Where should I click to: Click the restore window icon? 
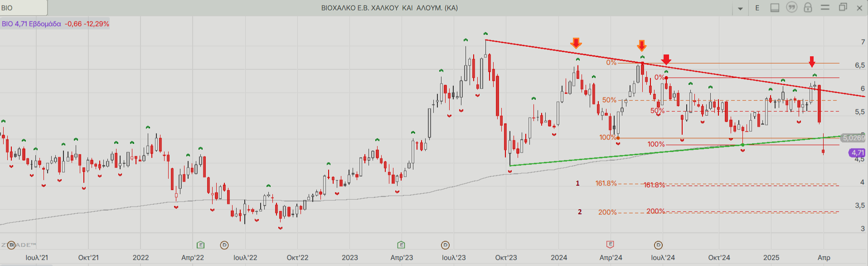point(843,7)
